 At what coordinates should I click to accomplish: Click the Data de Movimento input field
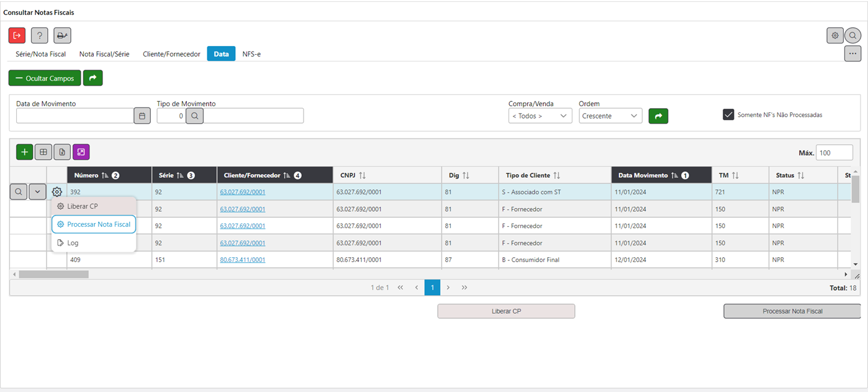pos(75,116)
